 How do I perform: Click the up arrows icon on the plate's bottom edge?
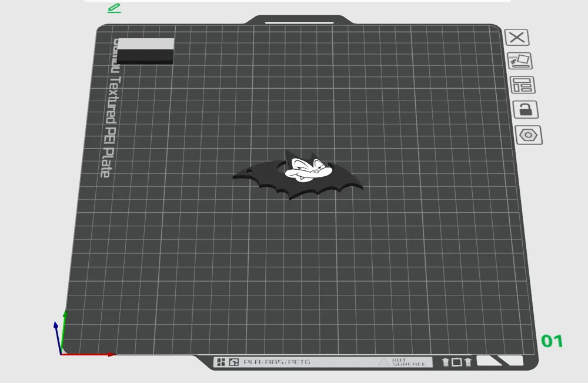(x=456, y=362)
